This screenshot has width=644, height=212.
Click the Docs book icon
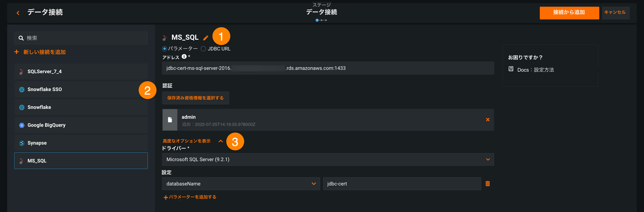511,69
